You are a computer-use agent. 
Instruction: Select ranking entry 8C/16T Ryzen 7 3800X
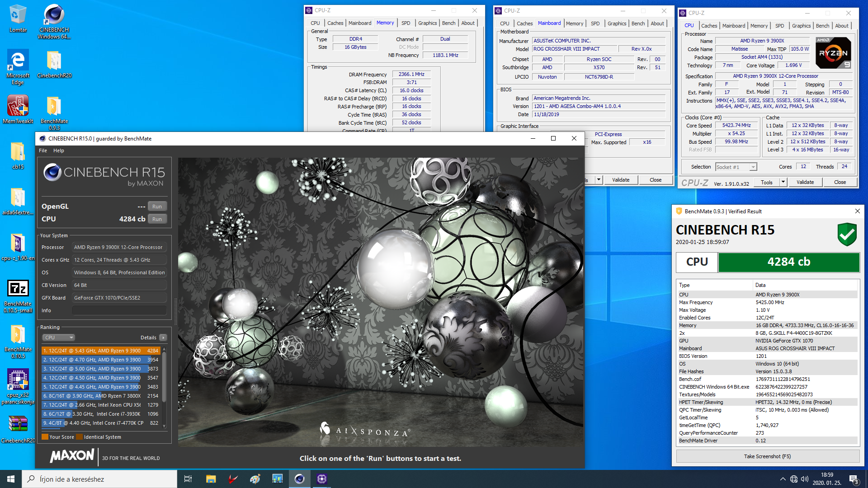pos(101,396)
